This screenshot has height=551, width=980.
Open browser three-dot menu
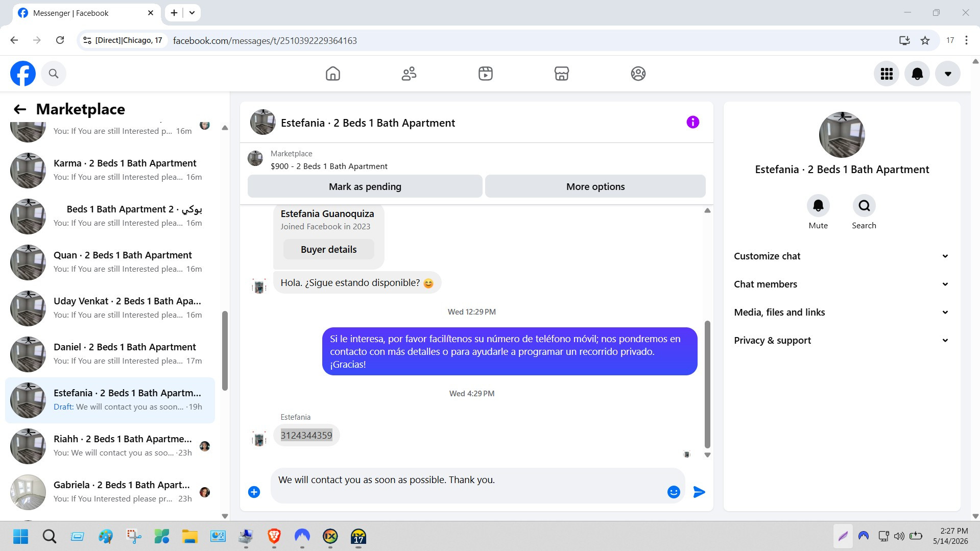tap(966, 40)
